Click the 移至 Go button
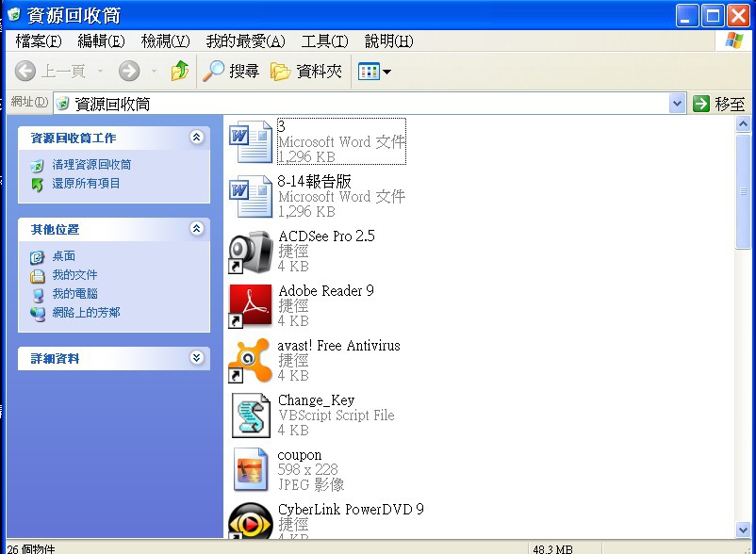 pyautogui.click(x=719, y=104)
